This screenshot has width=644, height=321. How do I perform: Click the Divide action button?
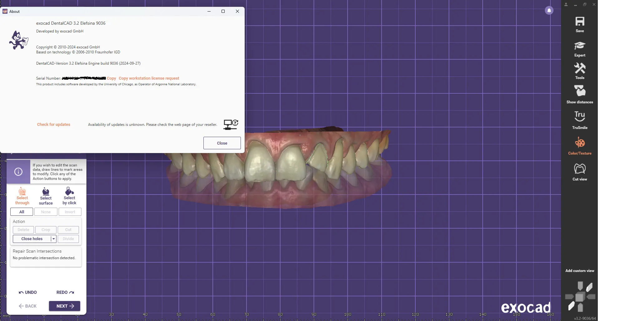(x=68, y=239)
